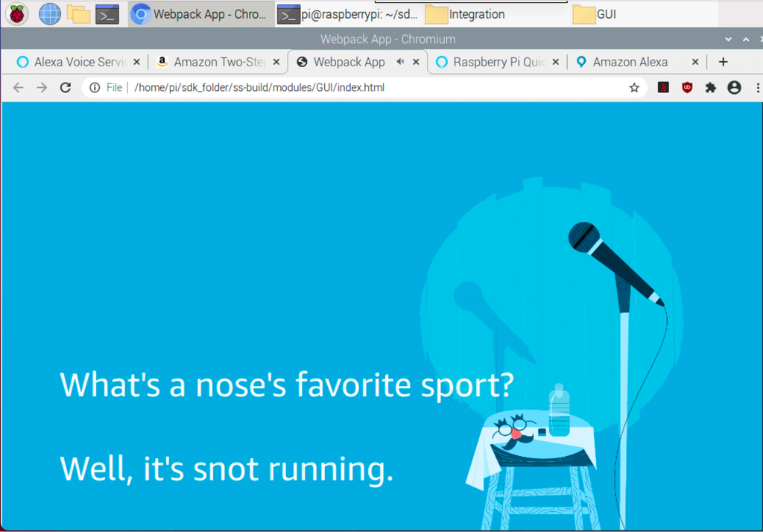Close the Raspberry Pi Quick tab
The image size is (763, 532).
555,62
